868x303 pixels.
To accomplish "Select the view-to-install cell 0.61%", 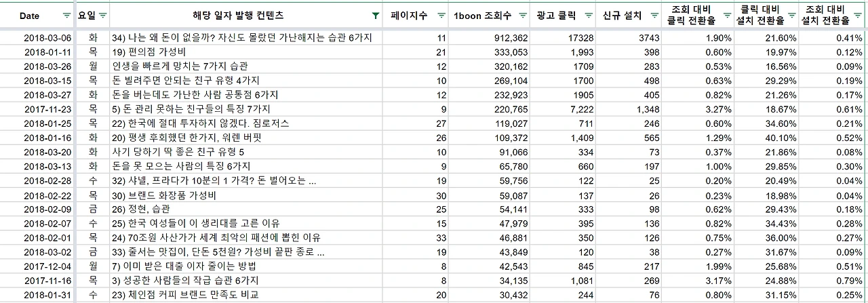I will 833,108.
